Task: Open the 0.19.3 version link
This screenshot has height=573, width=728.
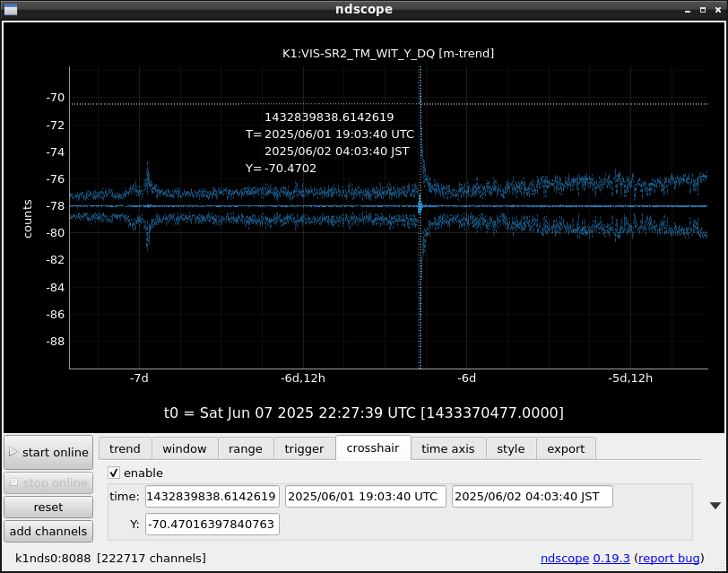Action: [x=611, y=558]
